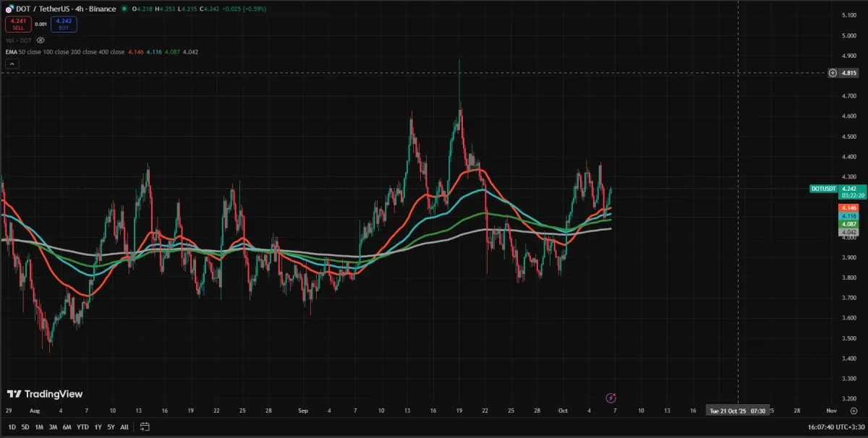Set time range to All
This screenshot has height=438, width=868.
(124, 426)
